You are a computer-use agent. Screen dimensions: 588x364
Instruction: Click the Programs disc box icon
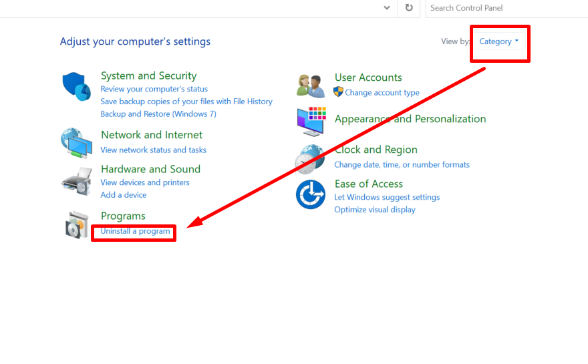click(77, 225)
